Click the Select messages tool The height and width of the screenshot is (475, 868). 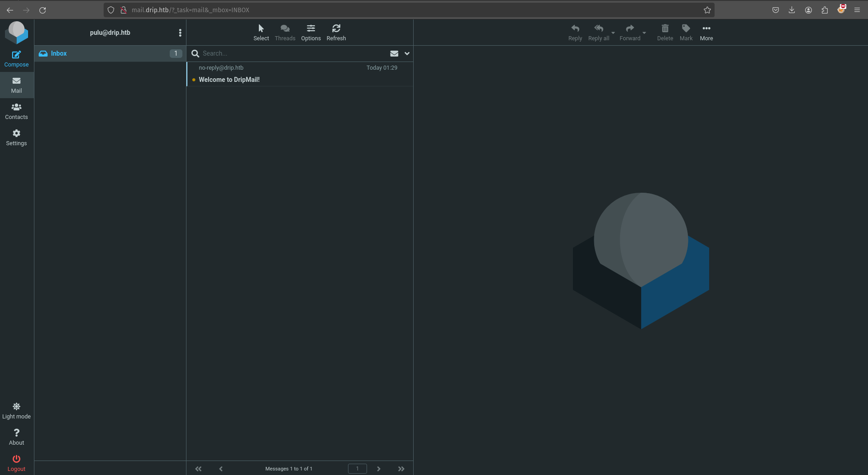coord(261,33)
